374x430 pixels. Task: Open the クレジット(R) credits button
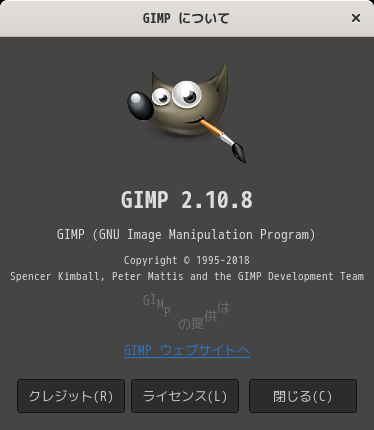[71, 396]
